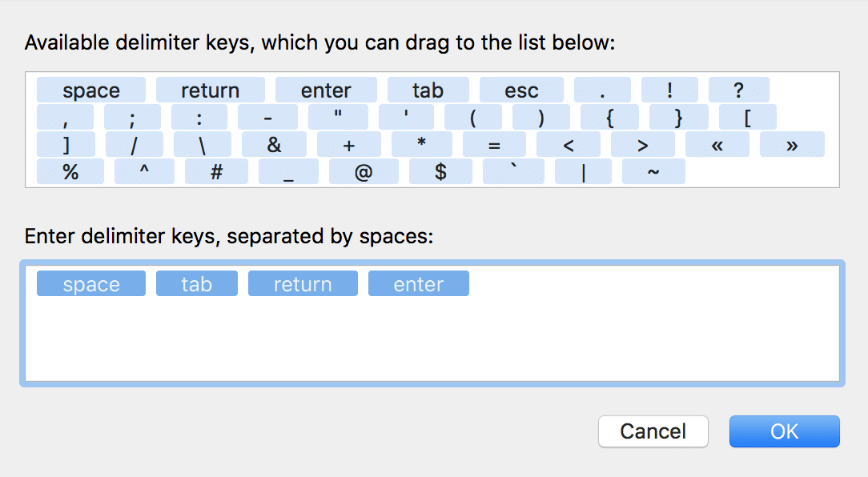Select the available 'esc' delimiter key

click(x=521, y=90)
